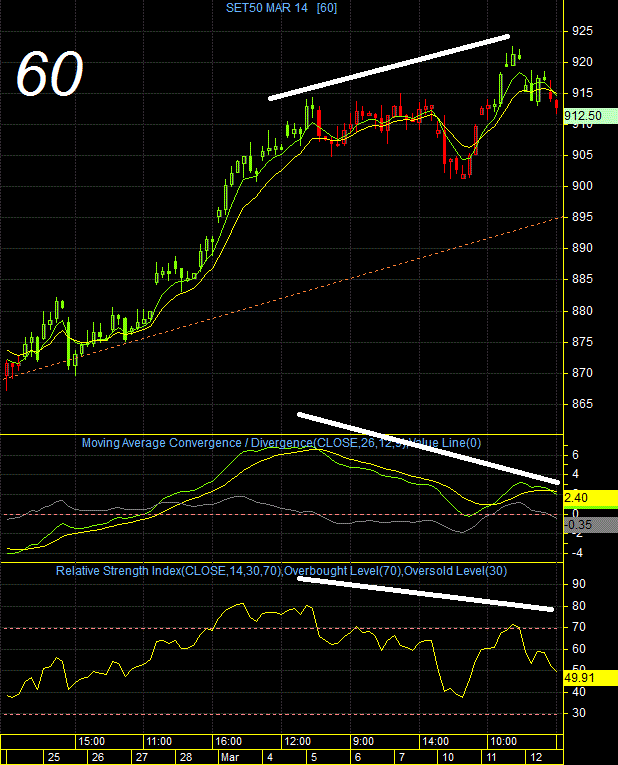618x765 pixels.
Task: Click the 925 price axis label
Action: 582,31
